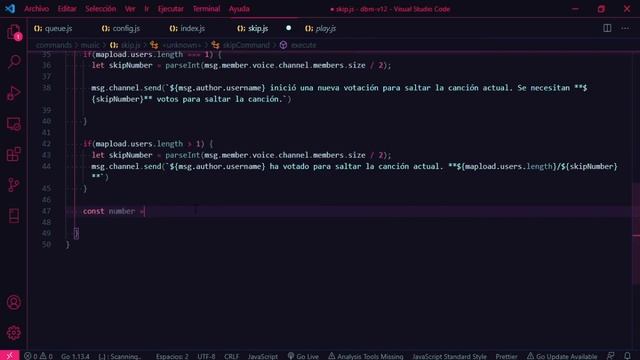Click the remote window indicator in status bar
The image size is (640, 360).
coord(9,356)
